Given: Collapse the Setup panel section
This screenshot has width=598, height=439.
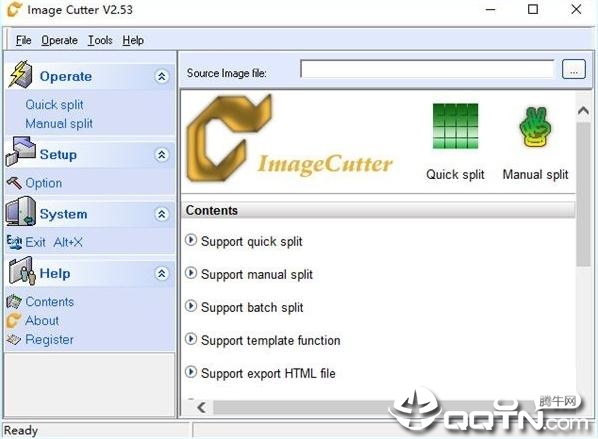Looking at the screenshot, I should pyautogui.click(x=162, y=155).
